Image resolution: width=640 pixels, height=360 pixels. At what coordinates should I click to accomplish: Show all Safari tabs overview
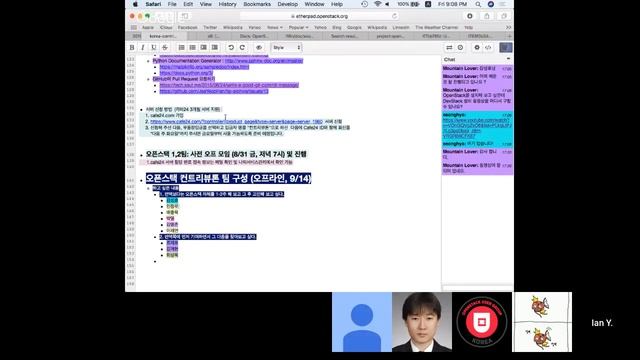click(504, 16)
